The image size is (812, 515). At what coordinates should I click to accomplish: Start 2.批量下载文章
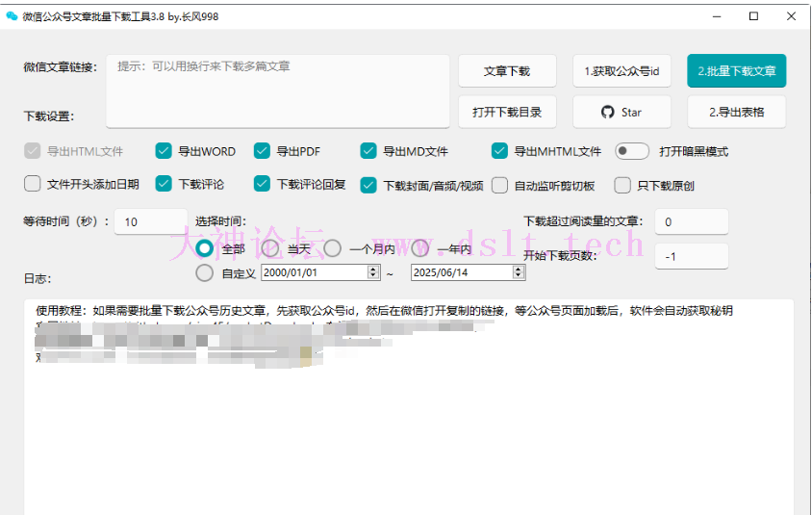coord(736,71)
